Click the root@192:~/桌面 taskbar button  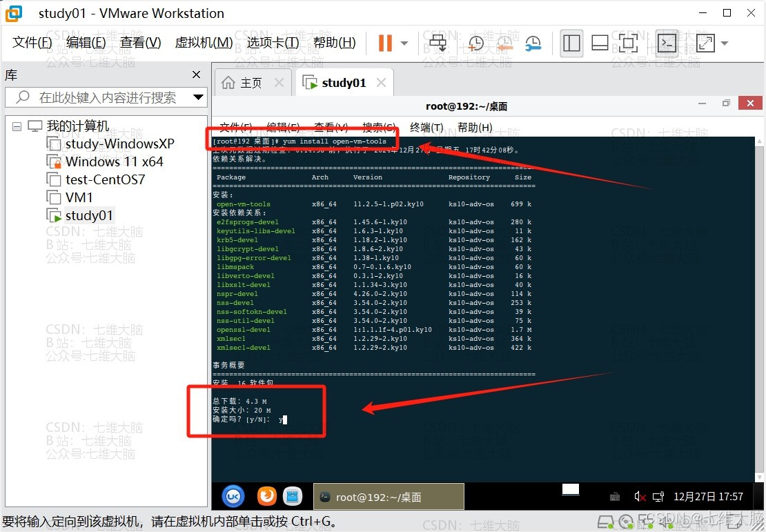[x=389, y=497]
